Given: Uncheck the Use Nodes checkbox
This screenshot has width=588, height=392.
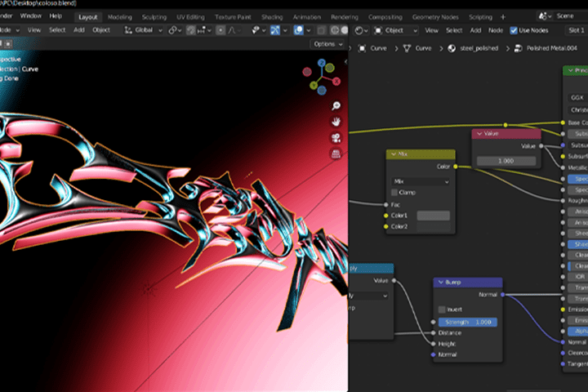Looking at the screenshot, I should coord(514,30).
